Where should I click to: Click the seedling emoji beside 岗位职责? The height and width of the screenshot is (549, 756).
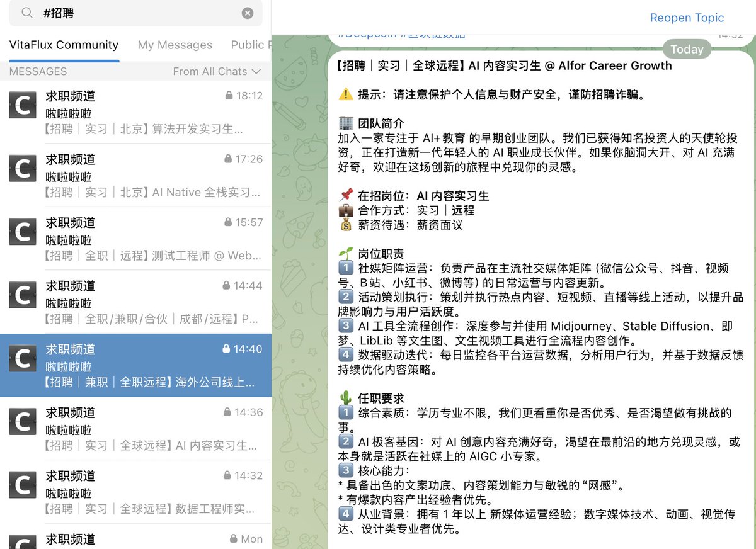point(346,254)
